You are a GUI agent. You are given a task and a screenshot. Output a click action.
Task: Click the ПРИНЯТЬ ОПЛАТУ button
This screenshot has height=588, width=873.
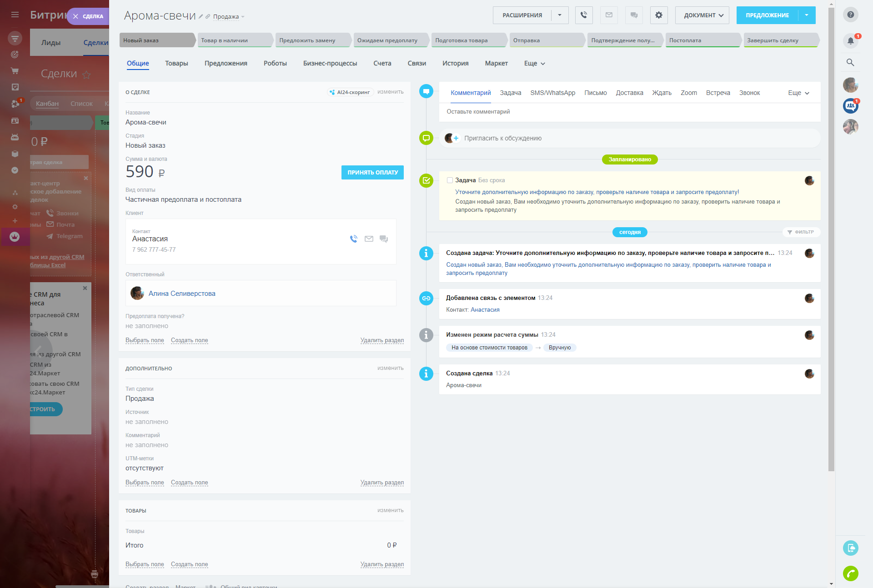tap(372, 172)
